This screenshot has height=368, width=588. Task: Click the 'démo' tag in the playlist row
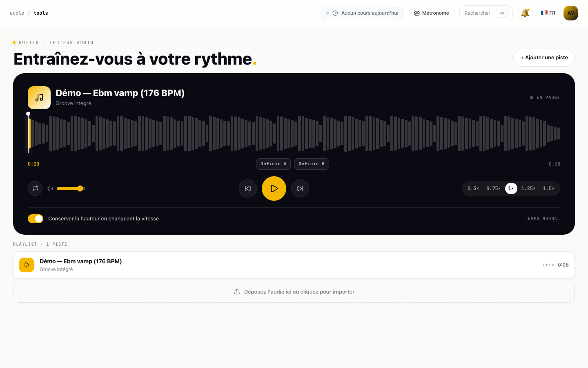click(549, 265)
